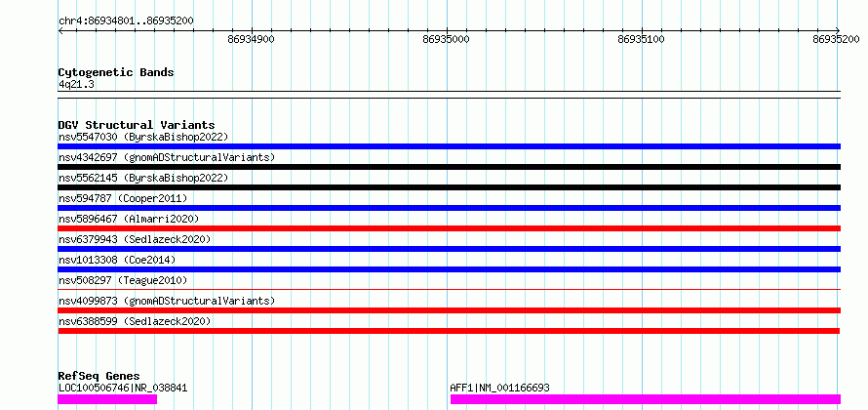Image resolution: width=868 pixels, height=410 pixels.
Task: Open the nsv6379943 (Sedlazeck2020) variant label
Action: click(135, 239)
